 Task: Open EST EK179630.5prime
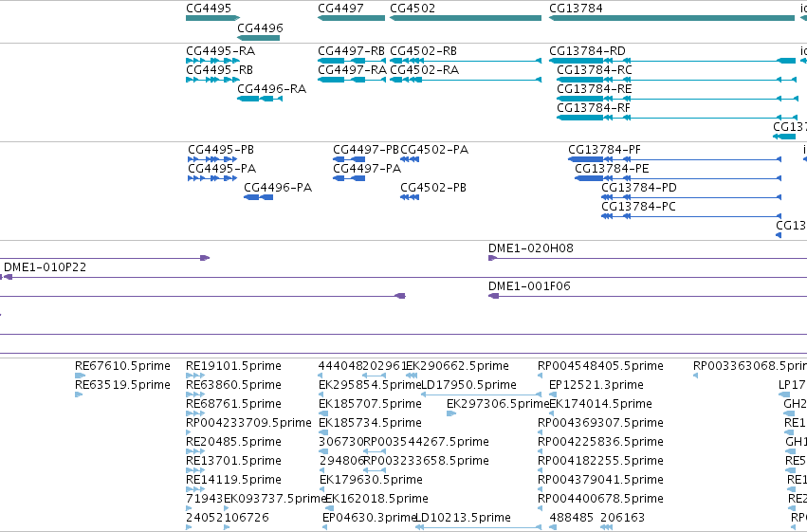(x=322, y=489)
